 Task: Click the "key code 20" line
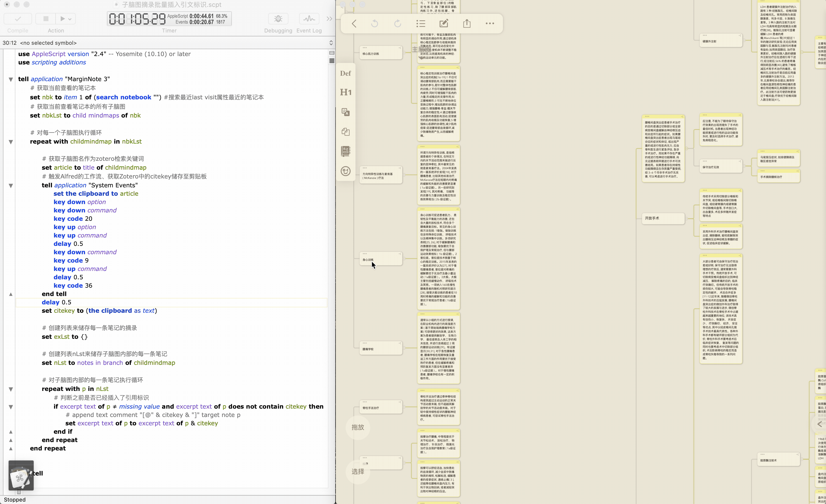tap(73, 219)
